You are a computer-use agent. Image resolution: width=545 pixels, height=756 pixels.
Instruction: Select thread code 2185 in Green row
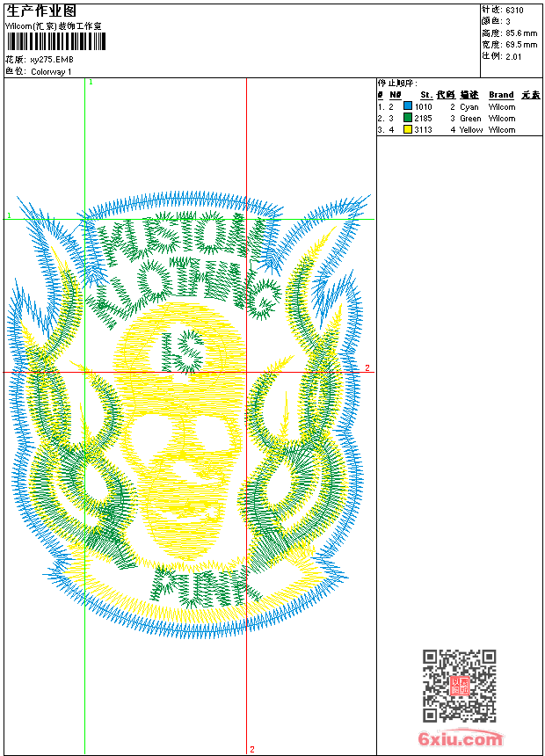(424, 118)
